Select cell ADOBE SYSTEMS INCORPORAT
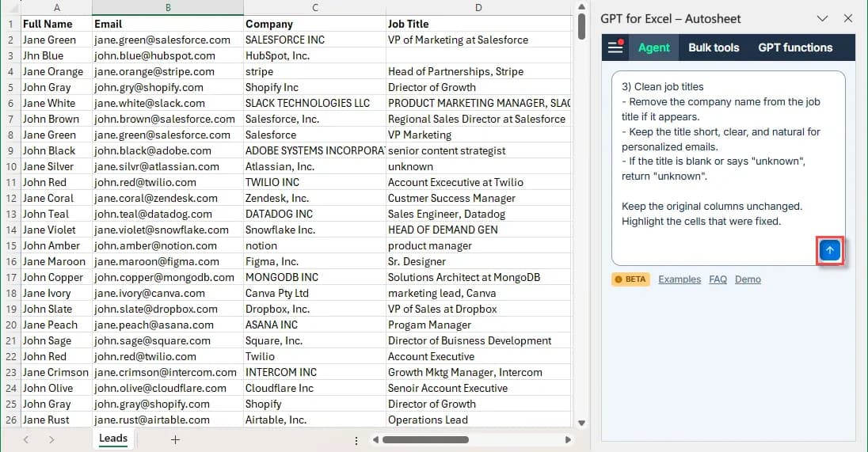This screenshot has height=452, width=868. click(314, 150)
